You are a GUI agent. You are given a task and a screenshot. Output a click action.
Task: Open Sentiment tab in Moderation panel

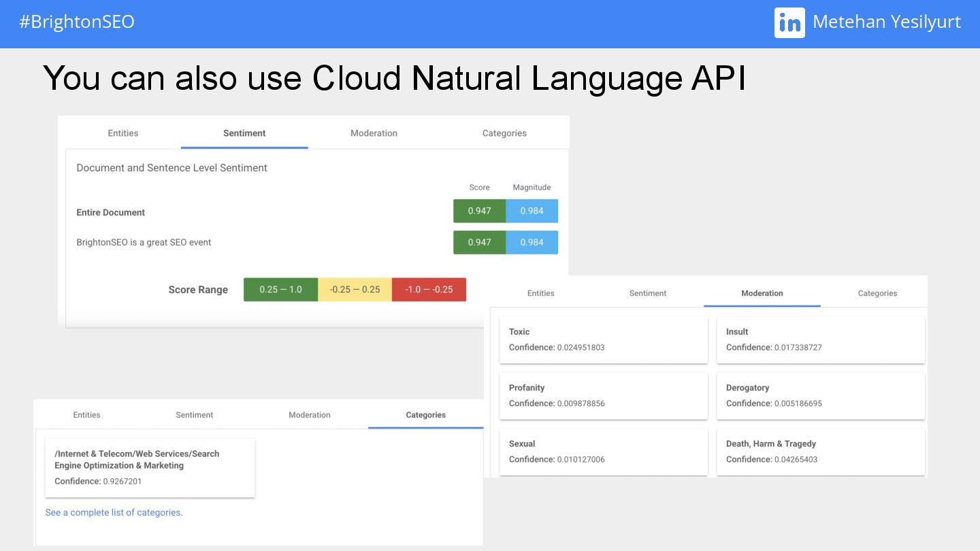pos(648,293)
